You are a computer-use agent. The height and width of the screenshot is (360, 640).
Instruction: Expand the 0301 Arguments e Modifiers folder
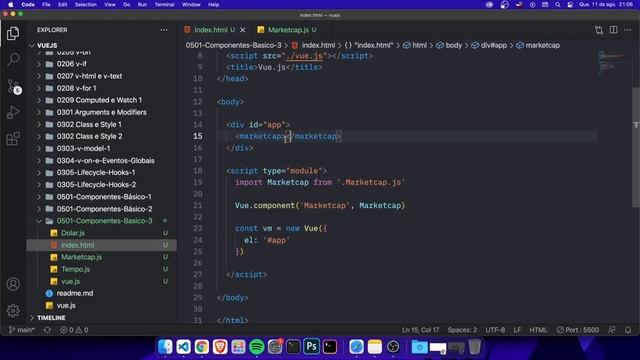pos(101,112)
